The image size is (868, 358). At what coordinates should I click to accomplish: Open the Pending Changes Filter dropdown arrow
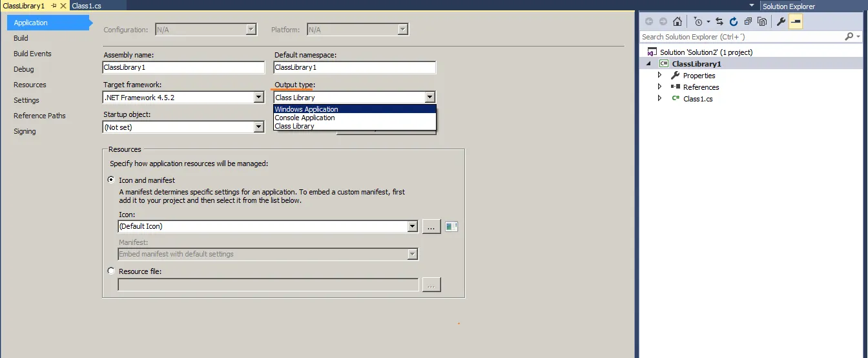point(708,21)
